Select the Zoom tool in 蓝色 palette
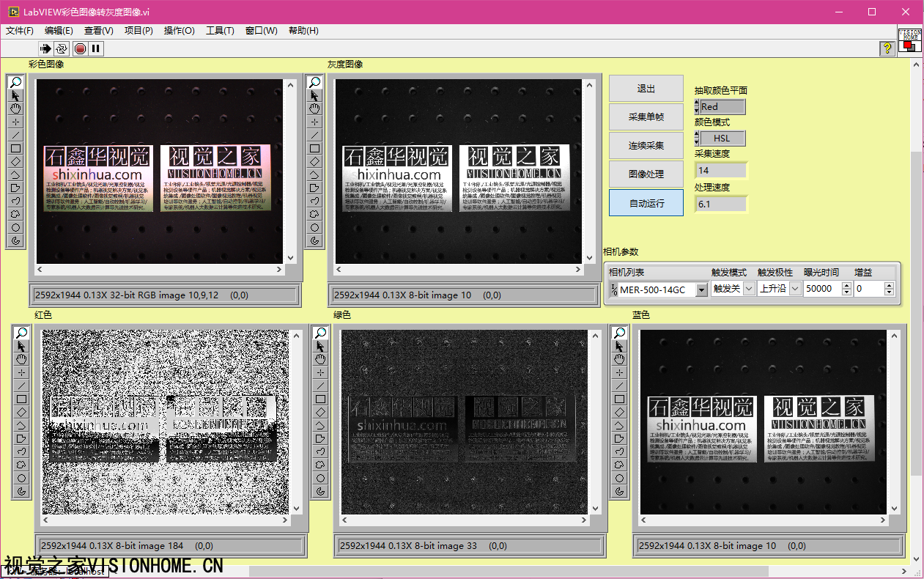This screenshot has width=924, height=579. [x=619, y=333]
